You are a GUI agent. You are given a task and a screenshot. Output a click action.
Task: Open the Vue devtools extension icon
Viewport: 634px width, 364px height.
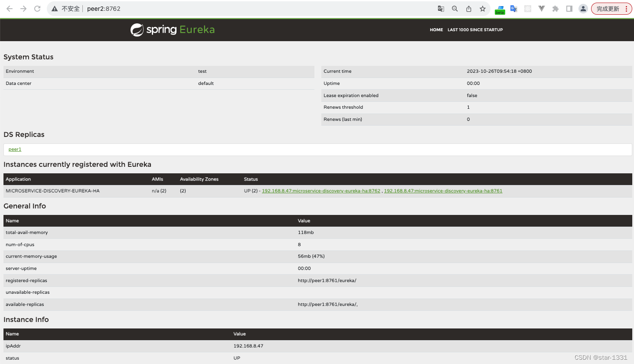542,9
